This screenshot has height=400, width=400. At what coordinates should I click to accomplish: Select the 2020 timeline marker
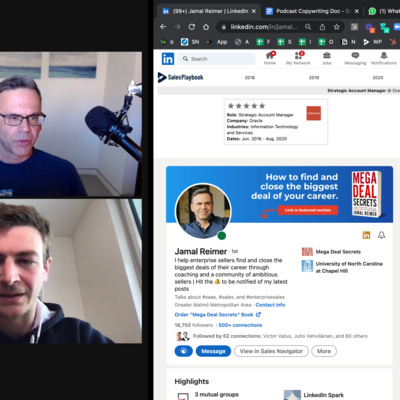pos(377,77)
